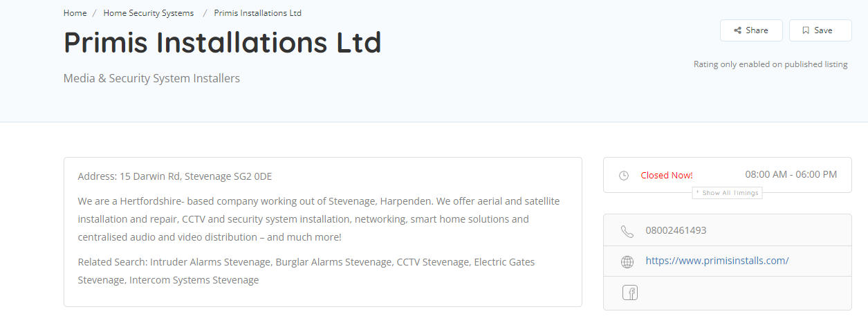Click the Primis Installations Ltd page heading
868x316 pixels.
223,43
